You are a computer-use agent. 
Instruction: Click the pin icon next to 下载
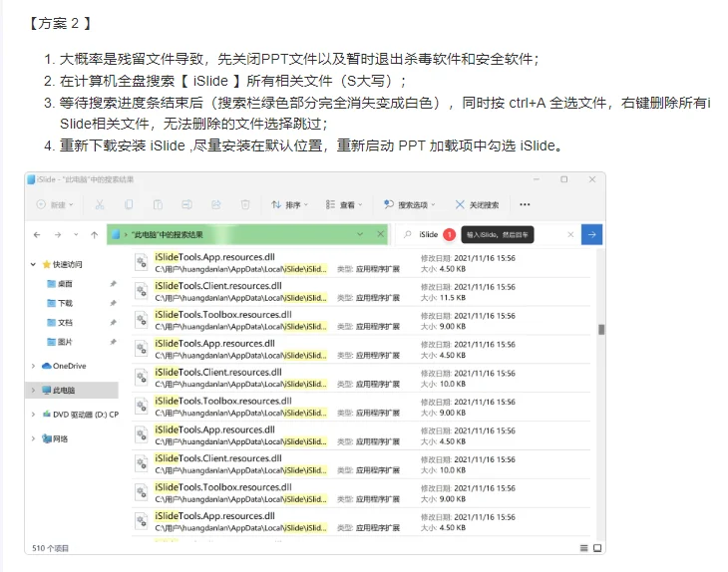click(x=113, y=303)
